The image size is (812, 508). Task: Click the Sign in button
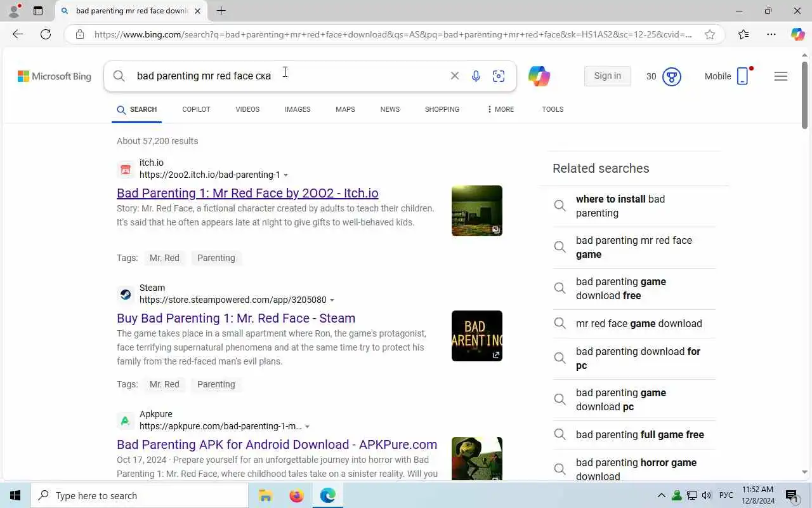(x=608, y=76)
